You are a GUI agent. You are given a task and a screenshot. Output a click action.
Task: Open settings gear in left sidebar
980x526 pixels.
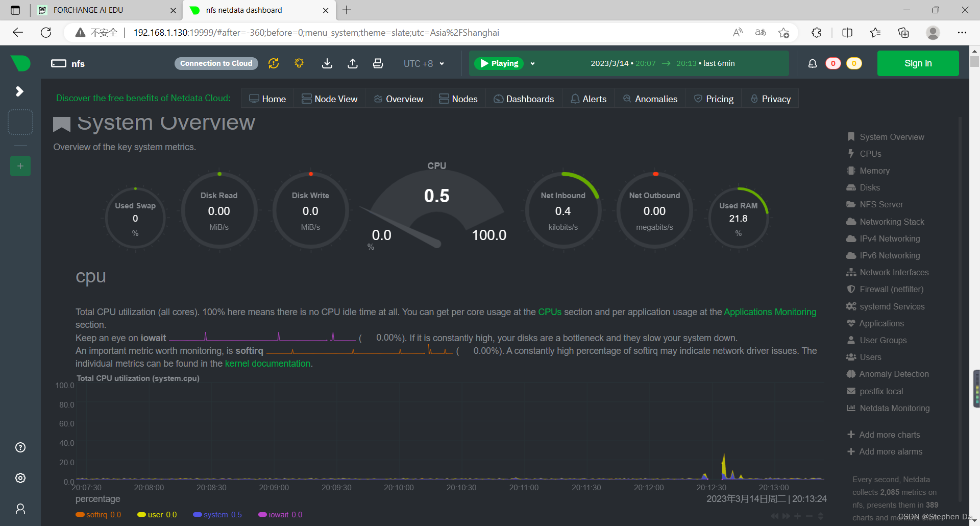point(20,478)
